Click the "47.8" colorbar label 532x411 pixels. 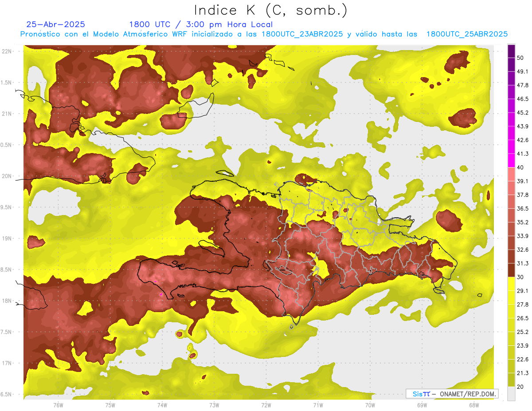point(523,85)
